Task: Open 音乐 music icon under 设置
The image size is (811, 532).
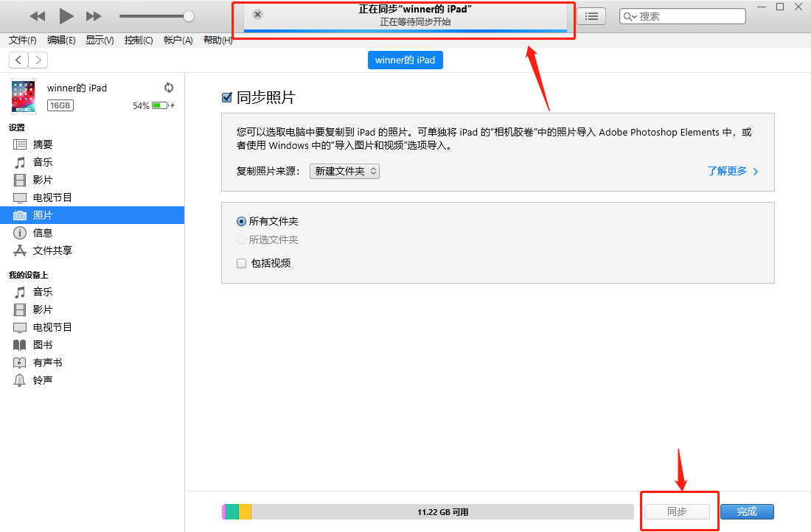Action: coord(20,162)
